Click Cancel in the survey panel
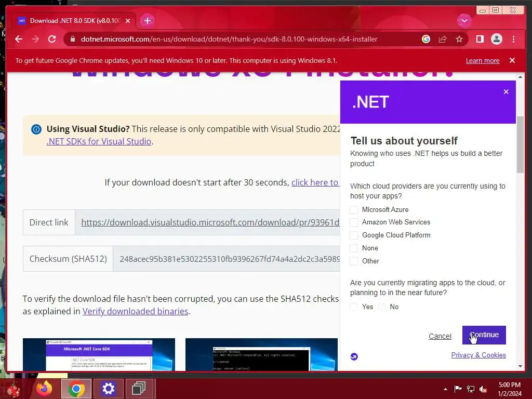Viewport: 532px width, 399px height. click(x=440, y=336)
